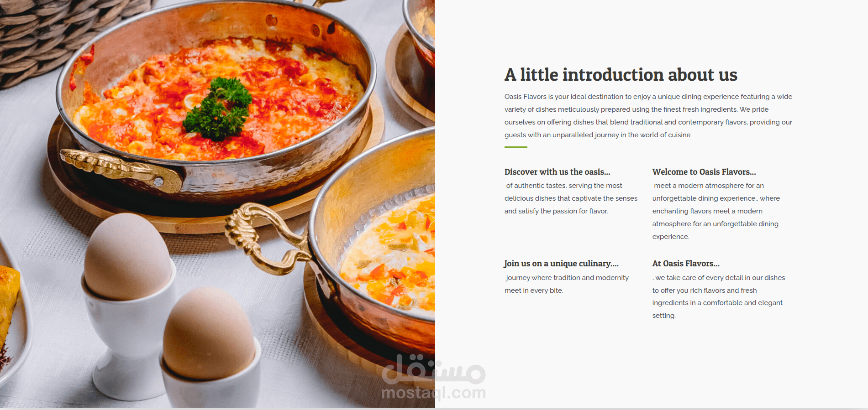This screenshot has width=868, height=410.
Task: Select the 'Discover with us the oasis...' heading
Action: pyautogui.click(x=557, y=172)
